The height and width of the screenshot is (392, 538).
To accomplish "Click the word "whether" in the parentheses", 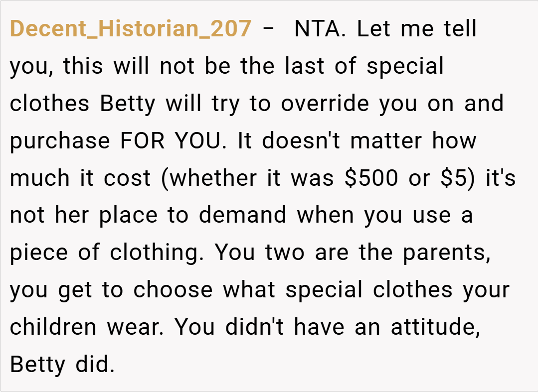I will pos(212,178).
